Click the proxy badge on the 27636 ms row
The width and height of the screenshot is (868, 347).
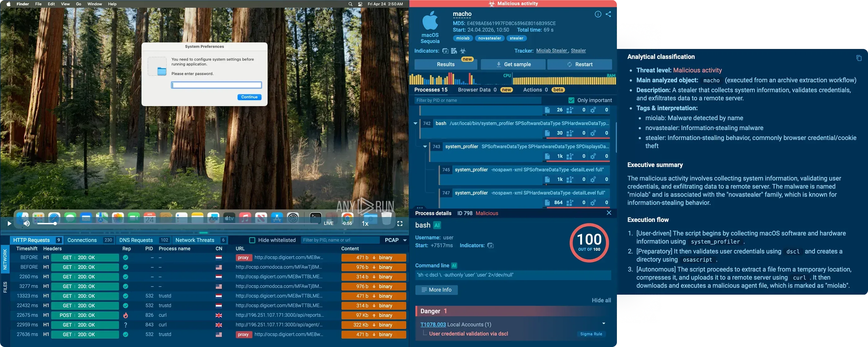pyautogui.click(x=243, y=335)
